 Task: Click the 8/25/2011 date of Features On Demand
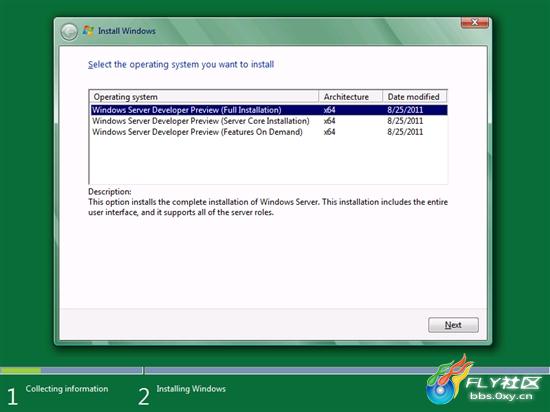click(405, 132)
